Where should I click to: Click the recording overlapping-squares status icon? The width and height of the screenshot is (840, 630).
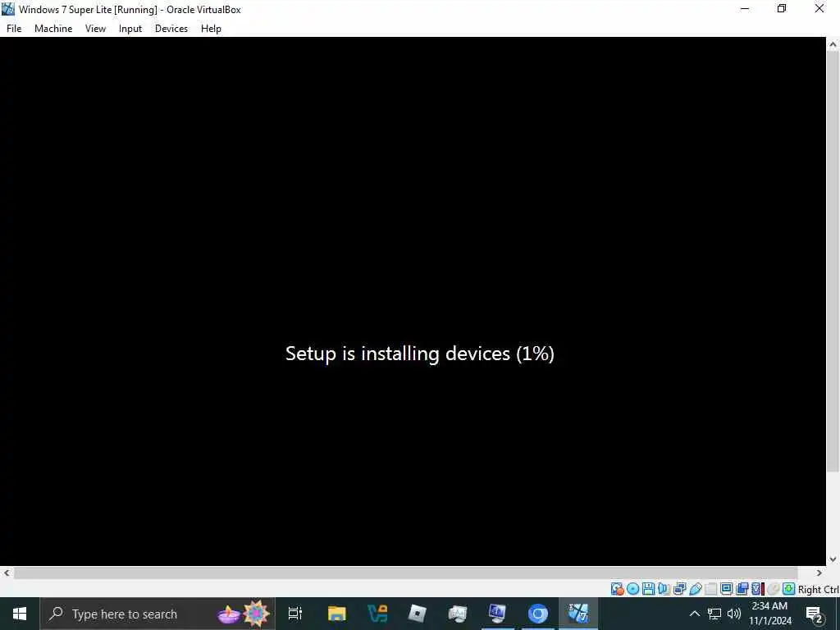click(x=742, y=589)
